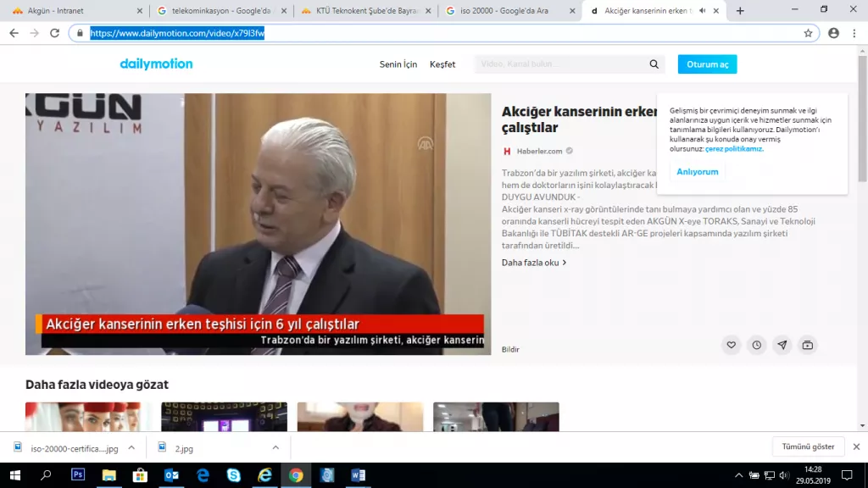This screenshot has width=868, height=488.
Task: Show hidden system tray icons
Action: (738, 475)
